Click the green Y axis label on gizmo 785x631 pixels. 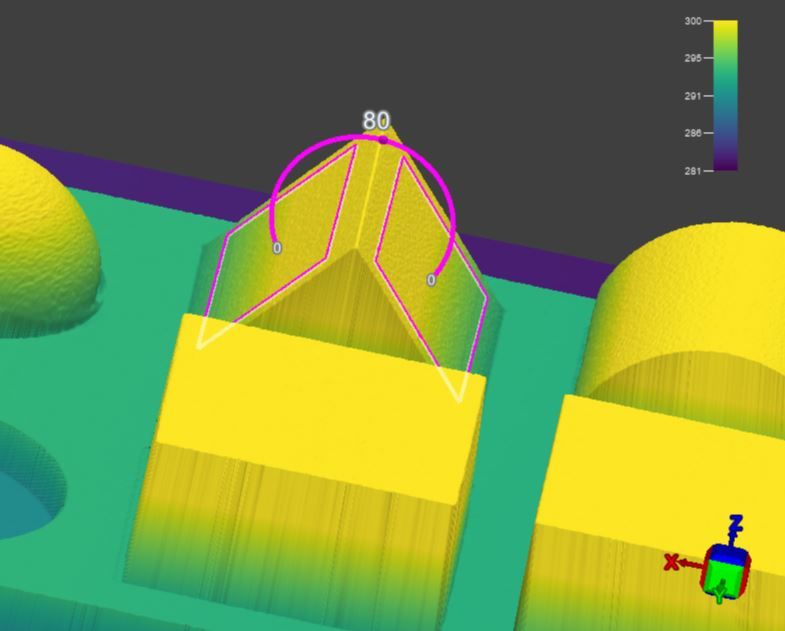tap(720, 597)
